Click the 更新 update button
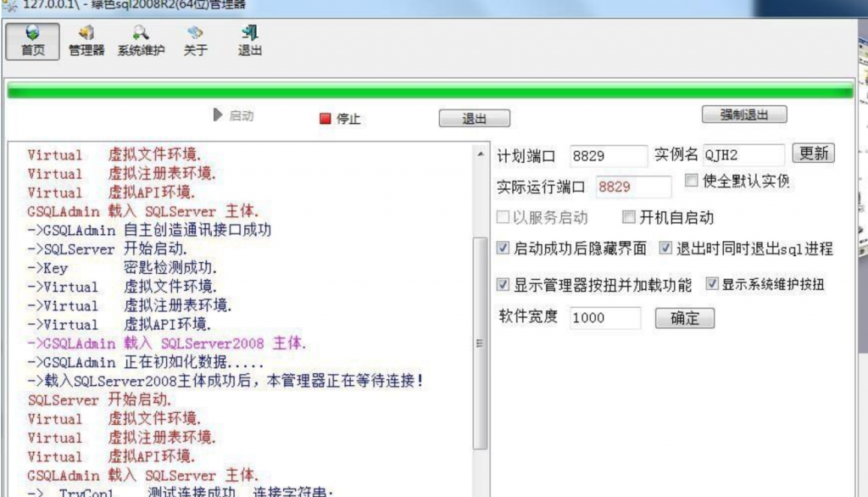The image size is (868, 497). tap(813, 153)
